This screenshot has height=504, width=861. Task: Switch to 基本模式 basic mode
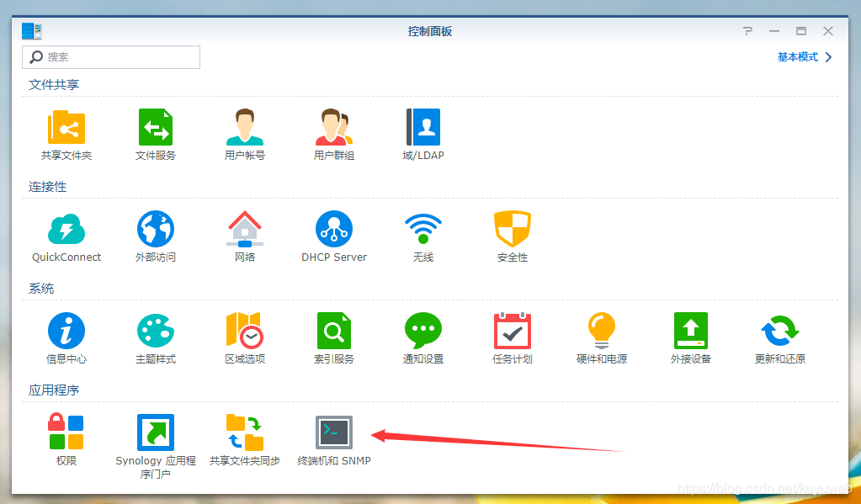click(x=797, y=57)
